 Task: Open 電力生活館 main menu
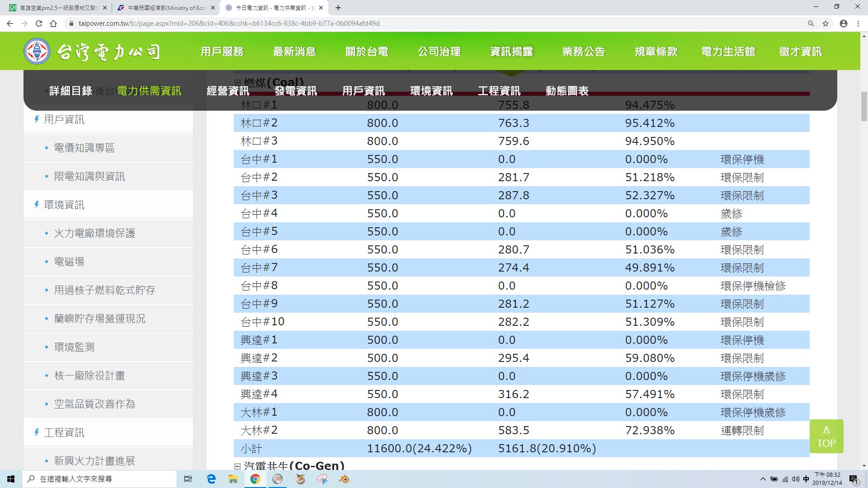(x=728, y=52)
